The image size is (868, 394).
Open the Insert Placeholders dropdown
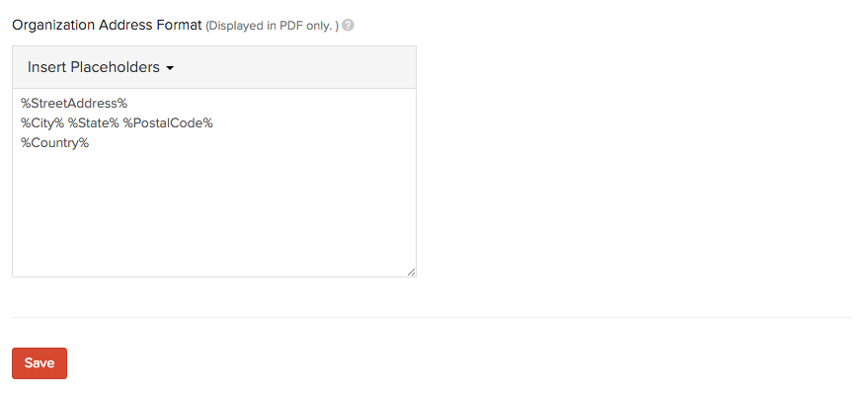tap(100, 67)
